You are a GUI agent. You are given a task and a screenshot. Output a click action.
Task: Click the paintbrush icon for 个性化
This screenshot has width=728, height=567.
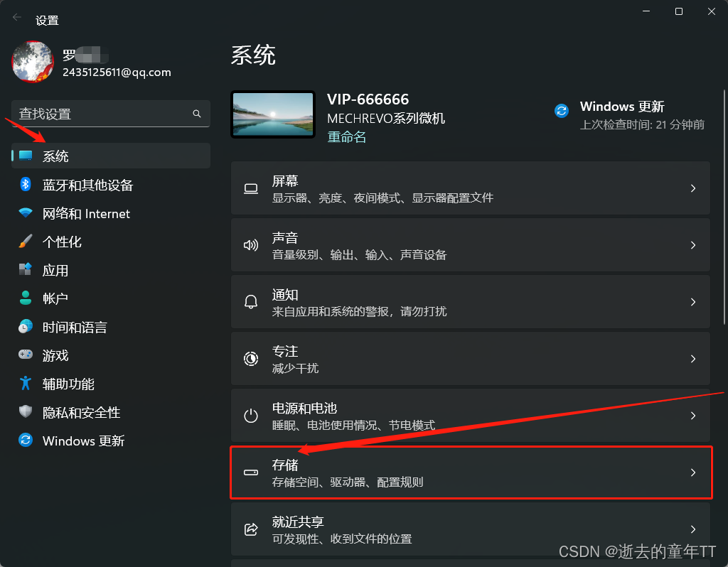(x=26, y=242)
